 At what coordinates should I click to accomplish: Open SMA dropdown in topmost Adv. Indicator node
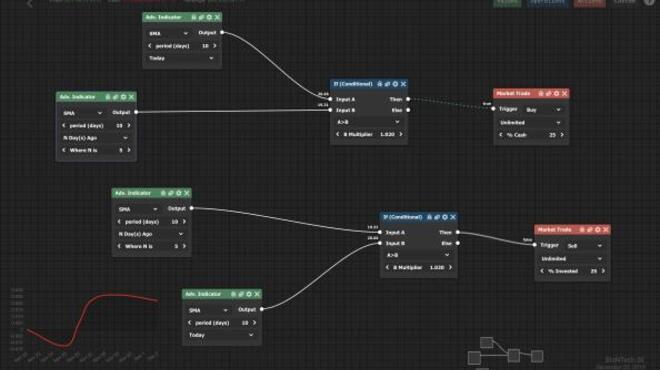[x=168, y=33]
